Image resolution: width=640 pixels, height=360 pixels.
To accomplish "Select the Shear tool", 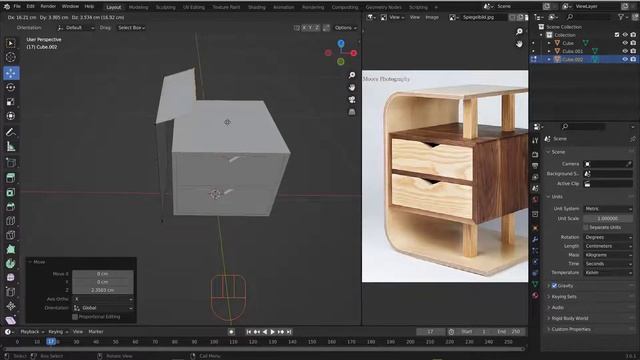I will [x=11, y=320].
